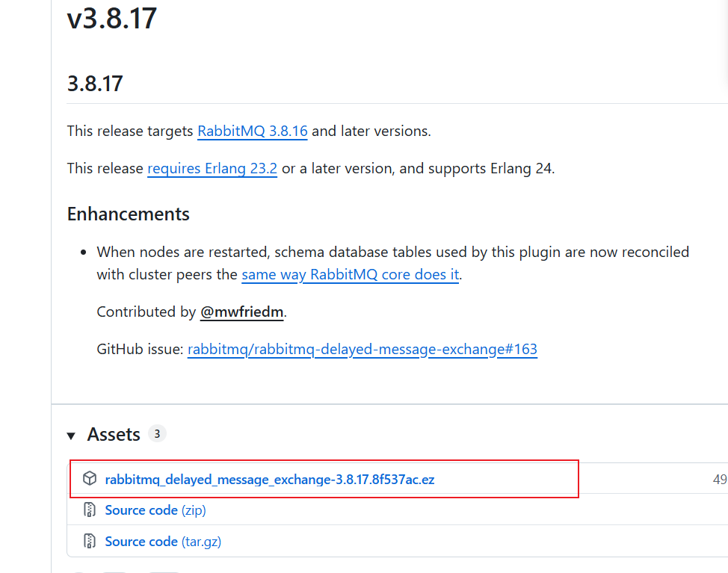The width and height of the screenshot is (728, 573).
Task: Open the RabbitMQ 3.8.16 link
Action: (x=253, y=131)
